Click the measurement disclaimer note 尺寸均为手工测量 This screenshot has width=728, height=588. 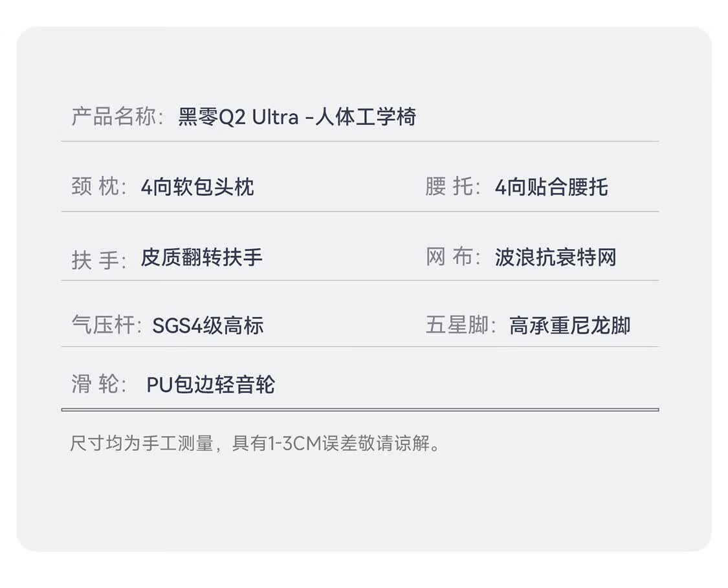142,444
